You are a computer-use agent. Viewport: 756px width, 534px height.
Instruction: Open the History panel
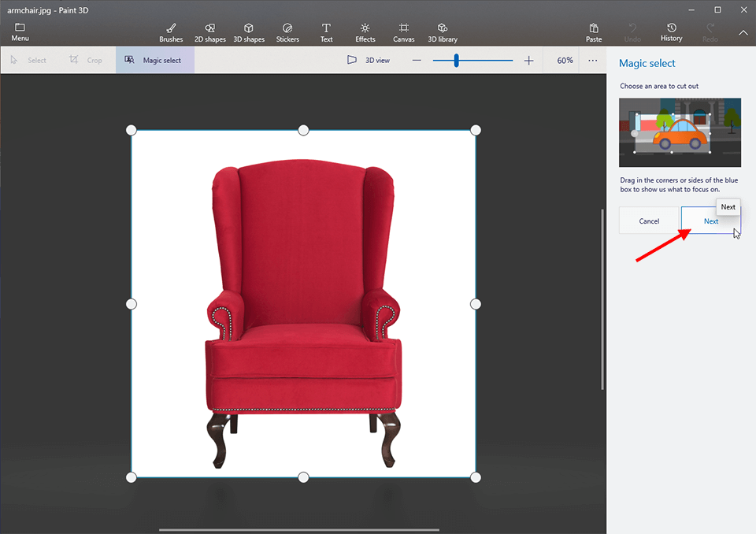(671, 32)
